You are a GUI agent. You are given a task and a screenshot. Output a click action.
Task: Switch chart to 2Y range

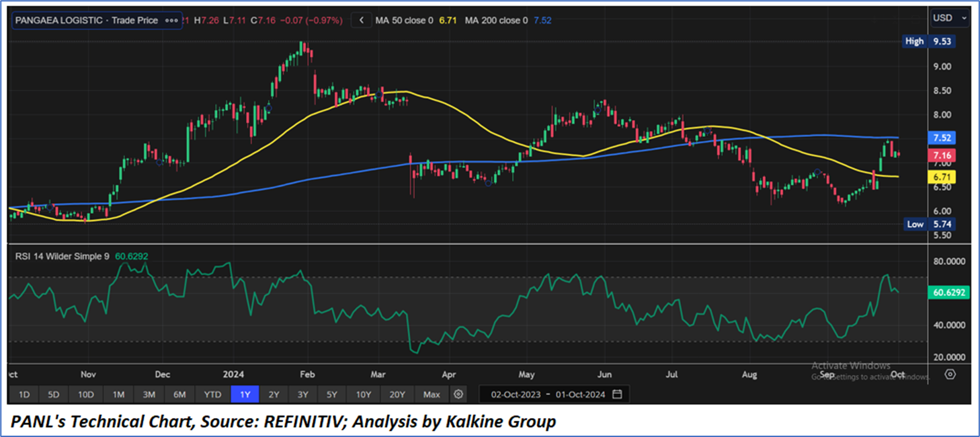(x=274, y=394)
